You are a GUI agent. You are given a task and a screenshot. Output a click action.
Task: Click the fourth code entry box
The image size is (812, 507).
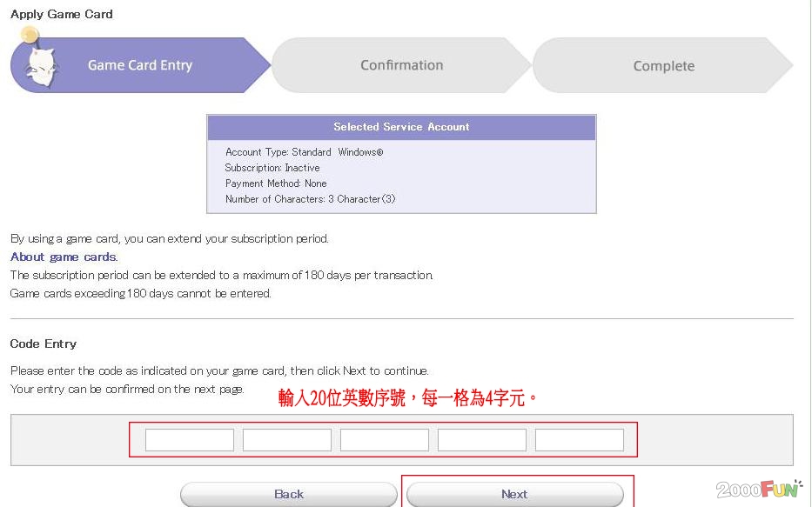(x=482, y=440)
